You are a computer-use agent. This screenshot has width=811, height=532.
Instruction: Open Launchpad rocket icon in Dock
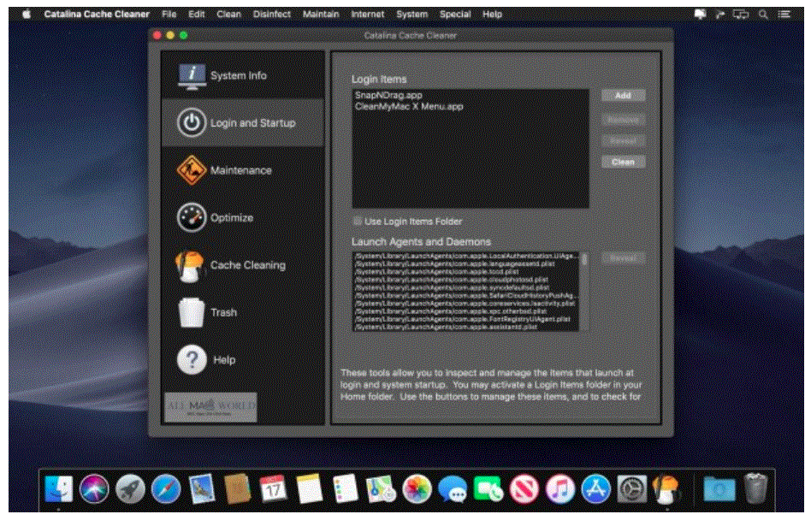click(x=130, y=488)
